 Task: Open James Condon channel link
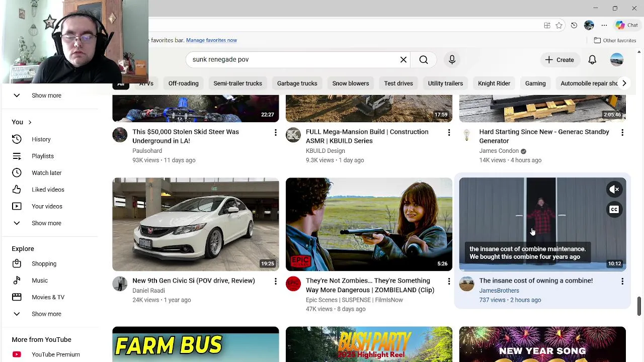click(499, 151)
